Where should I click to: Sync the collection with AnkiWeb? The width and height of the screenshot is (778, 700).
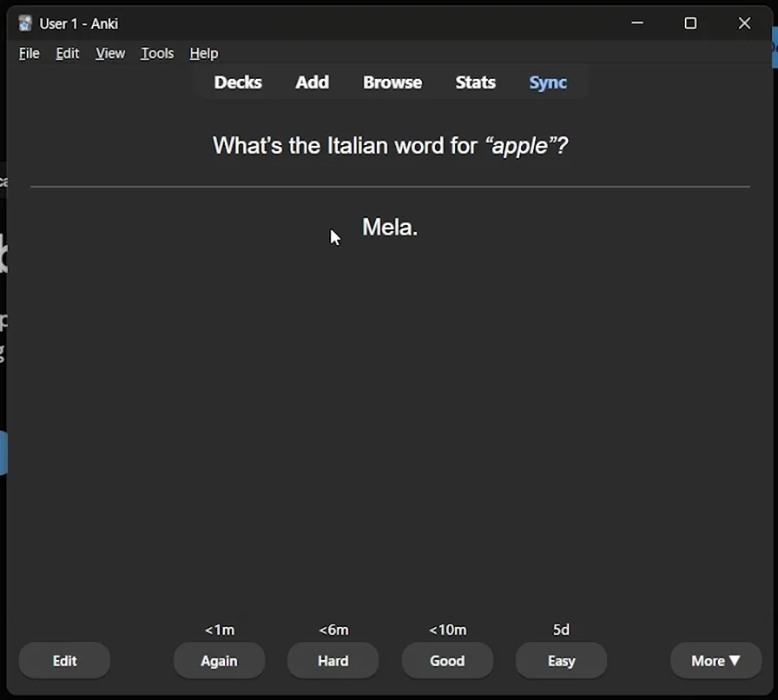click(547, 82)
